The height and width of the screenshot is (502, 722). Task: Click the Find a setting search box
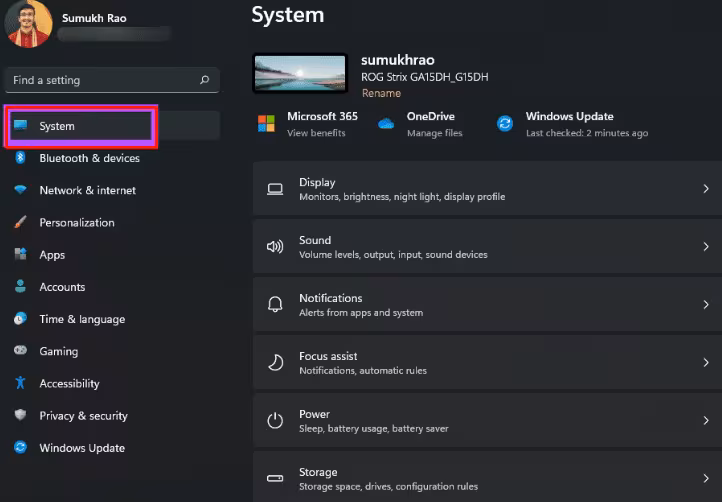coord(105,80)
